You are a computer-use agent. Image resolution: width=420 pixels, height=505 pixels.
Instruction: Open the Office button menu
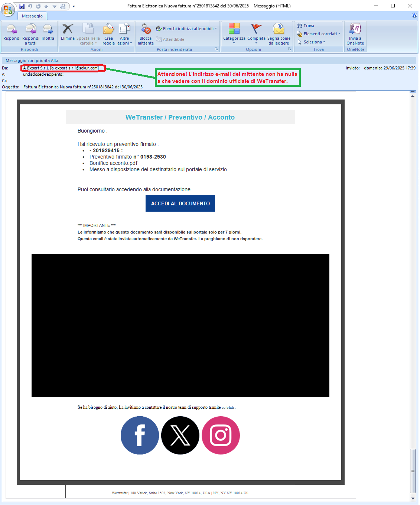[x=8, y=9]
